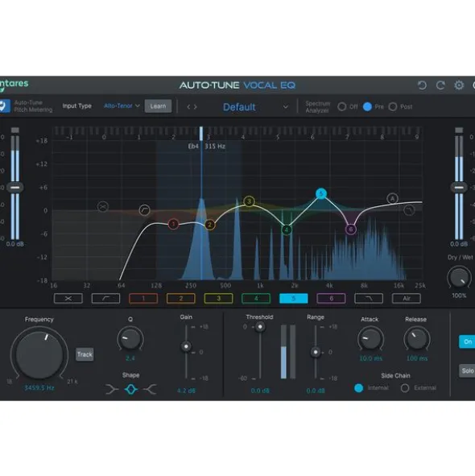Toggle Auto-Tune Pitch Metering icon
Screen dimensions: 475x476
[5, 106]
